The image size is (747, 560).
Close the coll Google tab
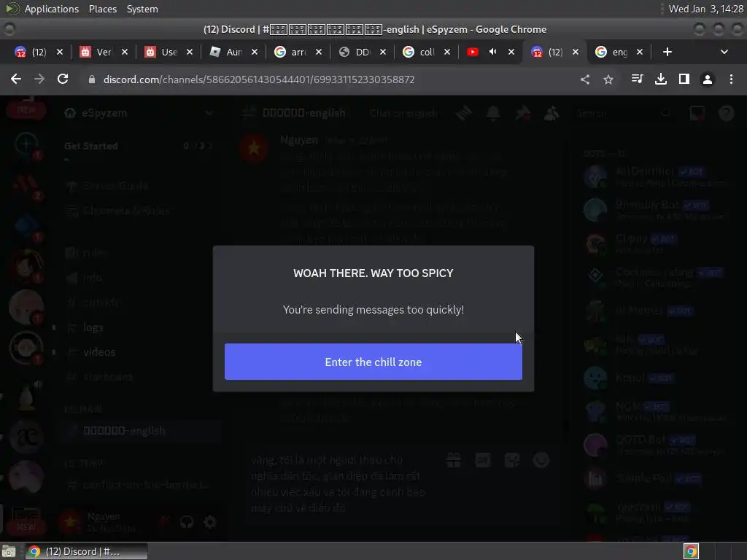tap(447, 52)
